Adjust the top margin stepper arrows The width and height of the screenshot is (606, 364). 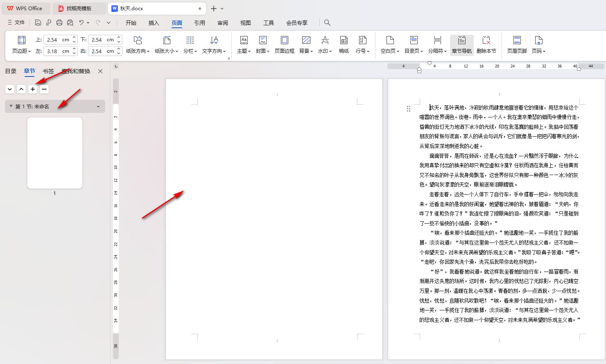[74, 40]
